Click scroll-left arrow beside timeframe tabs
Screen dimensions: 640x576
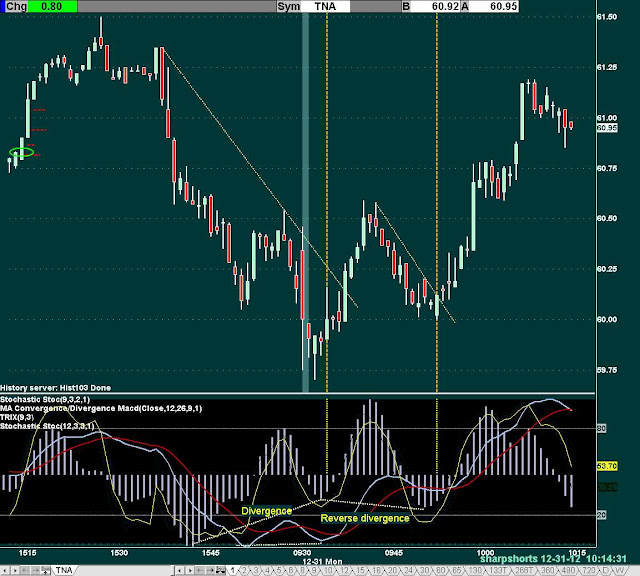click(179, 570)
